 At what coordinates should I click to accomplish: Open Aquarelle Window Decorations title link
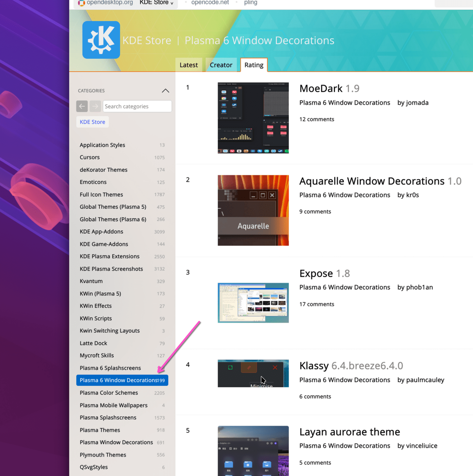point(372,181)
